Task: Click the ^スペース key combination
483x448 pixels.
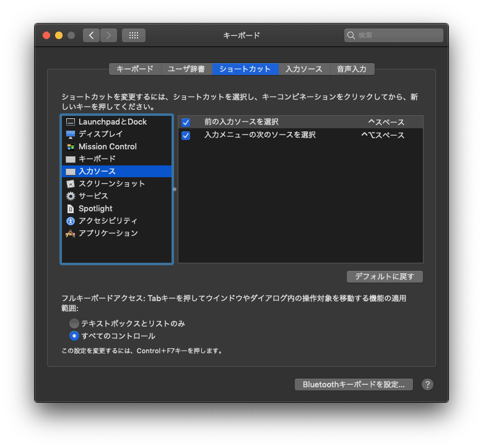Action: 386,123
